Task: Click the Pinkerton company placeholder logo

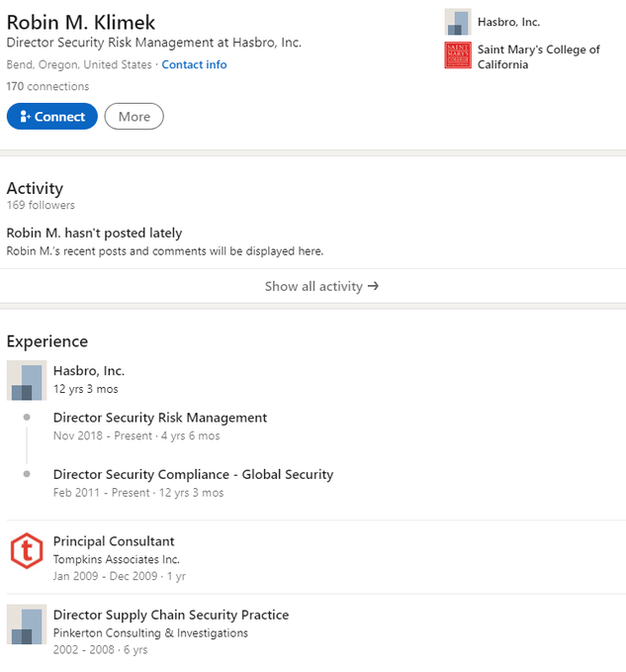Action: click(x=26, y=624)
